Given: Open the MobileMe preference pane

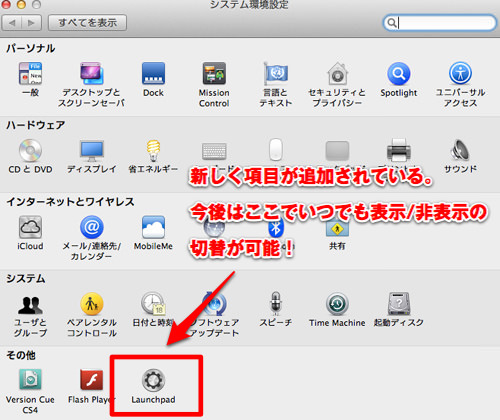Looking at the screenshot, I should (x=153, y=227).
